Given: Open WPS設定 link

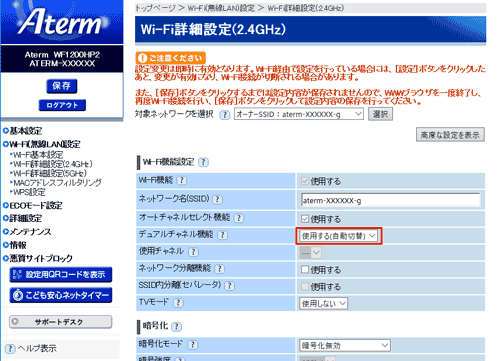Looking at the screenshot, I should [x=28, y=192].
